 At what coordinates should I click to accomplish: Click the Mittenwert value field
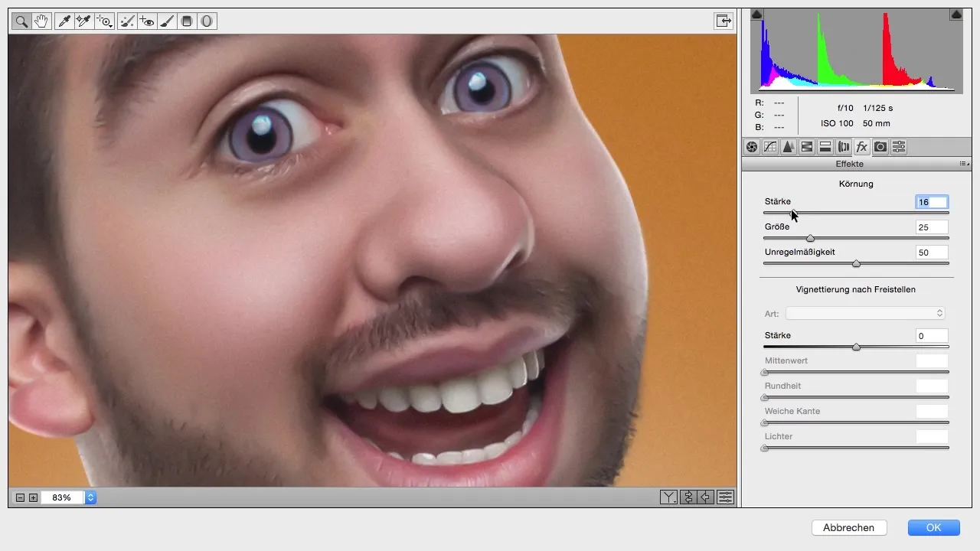[932, 361]
